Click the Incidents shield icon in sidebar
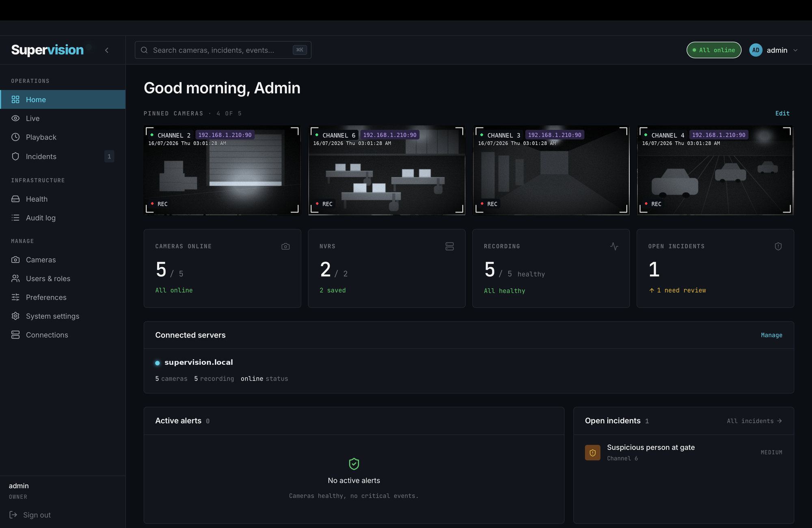812x528 pixels. click(x=15, y=156)
